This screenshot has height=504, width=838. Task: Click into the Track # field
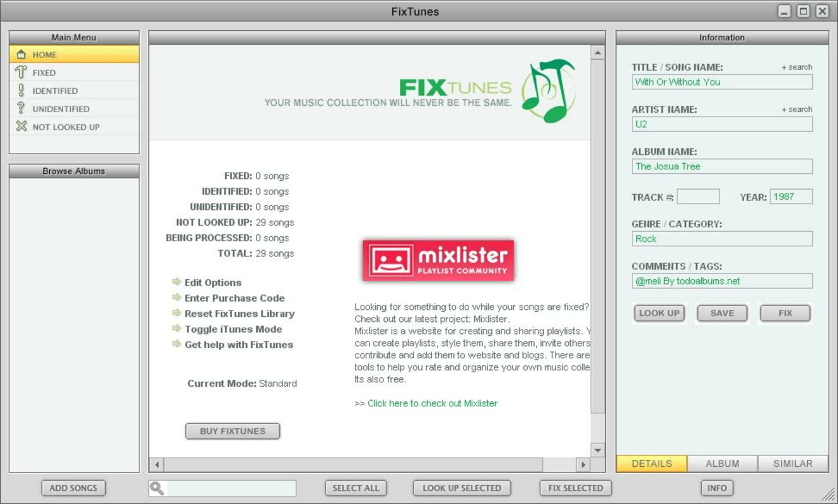pyautogui.click(x=698, y=197)
